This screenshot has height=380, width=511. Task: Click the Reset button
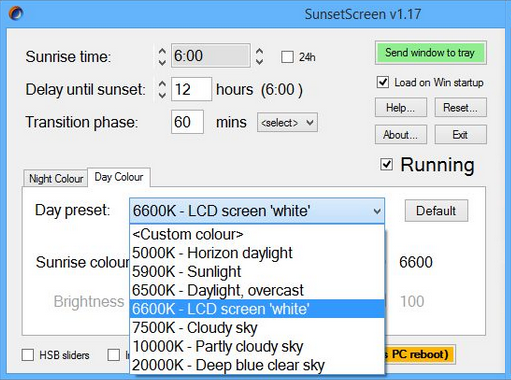point(460,108)
